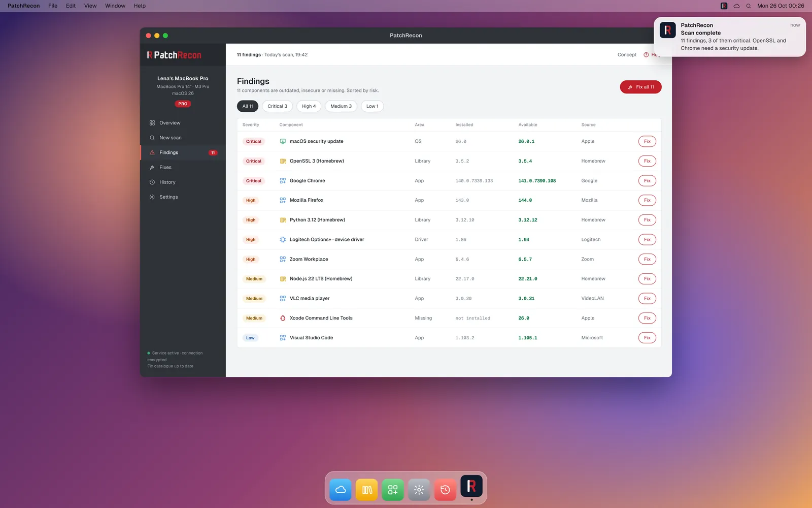Click the PRO badge in sidebar

click(x=183, y=104)
